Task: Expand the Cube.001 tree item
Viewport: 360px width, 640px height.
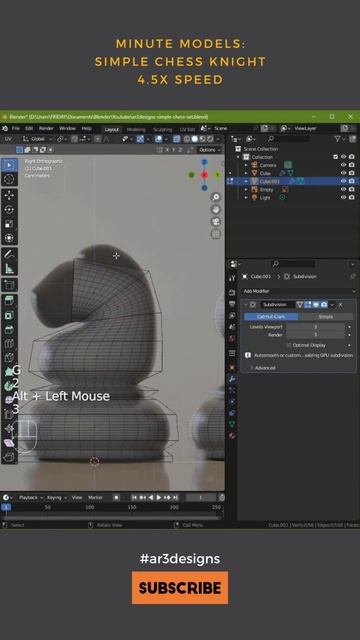Action: (246, 181)
